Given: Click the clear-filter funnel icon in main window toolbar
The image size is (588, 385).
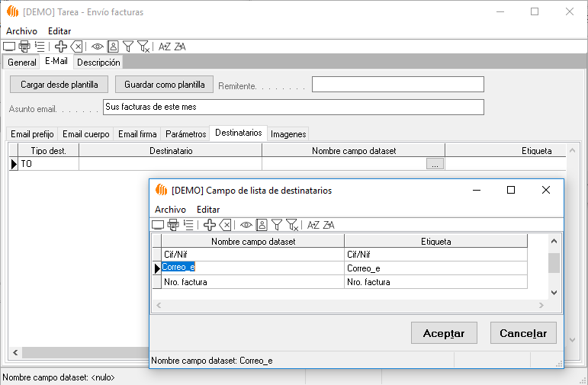Looking at the screenshot, I should tap(143, 47).
